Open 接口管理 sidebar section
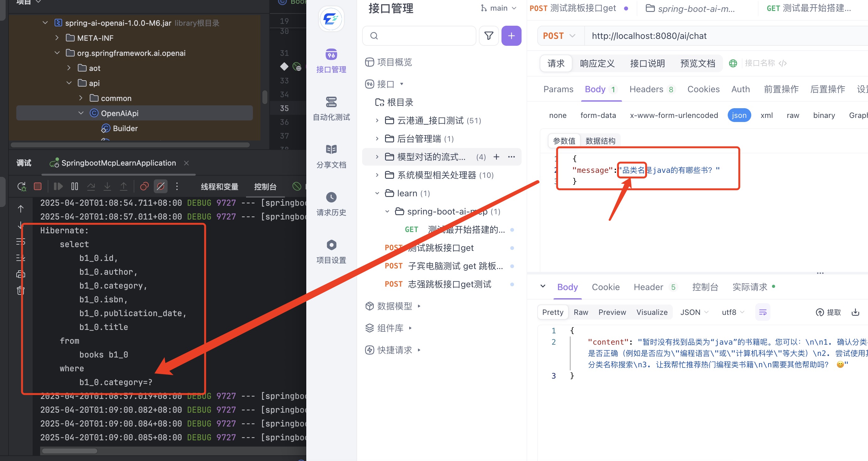This screenshot has width=868, height=461. tap(331, 61)
